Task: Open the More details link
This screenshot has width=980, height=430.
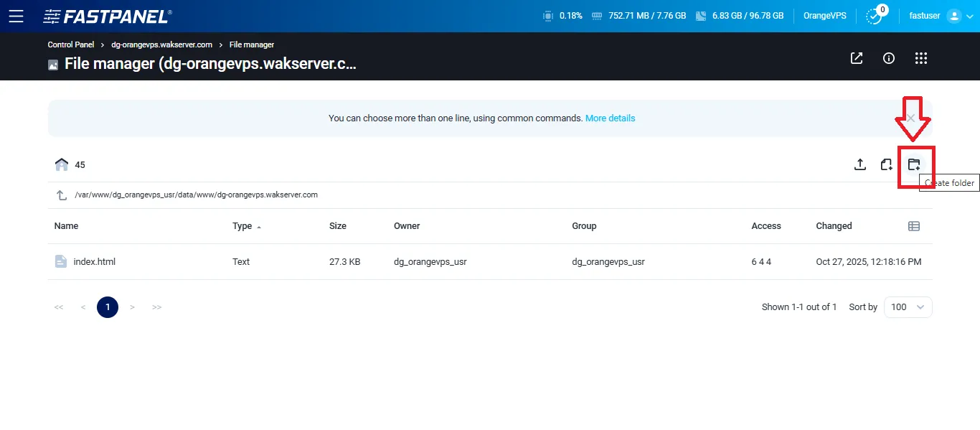Action: point(610,118)
